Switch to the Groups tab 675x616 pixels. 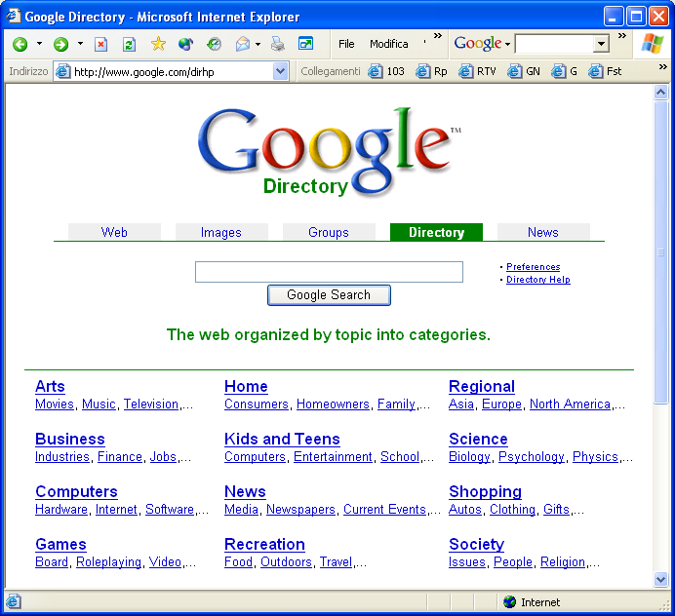click(x=328, y=232)
